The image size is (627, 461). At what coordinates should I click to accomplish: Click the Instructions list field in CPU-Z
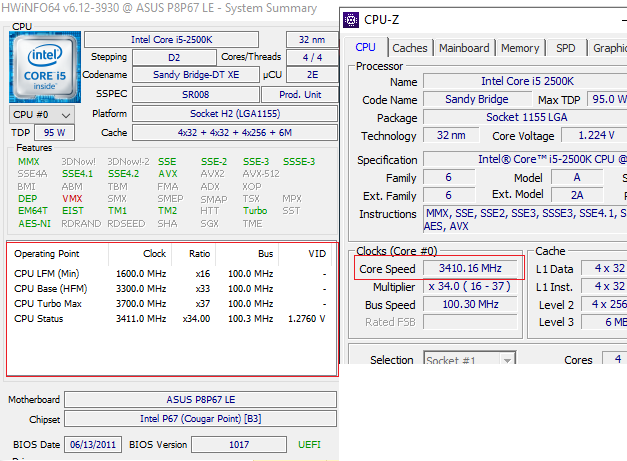525,220
